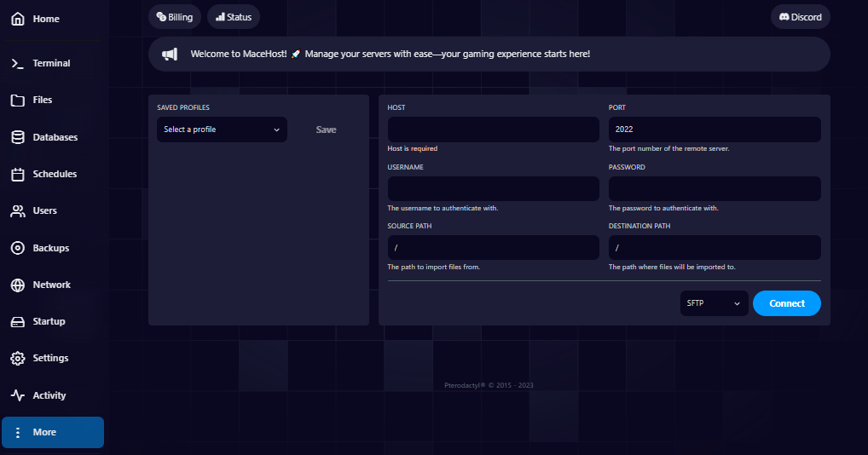Focus the Port field showing 2022

pos(715,130)
